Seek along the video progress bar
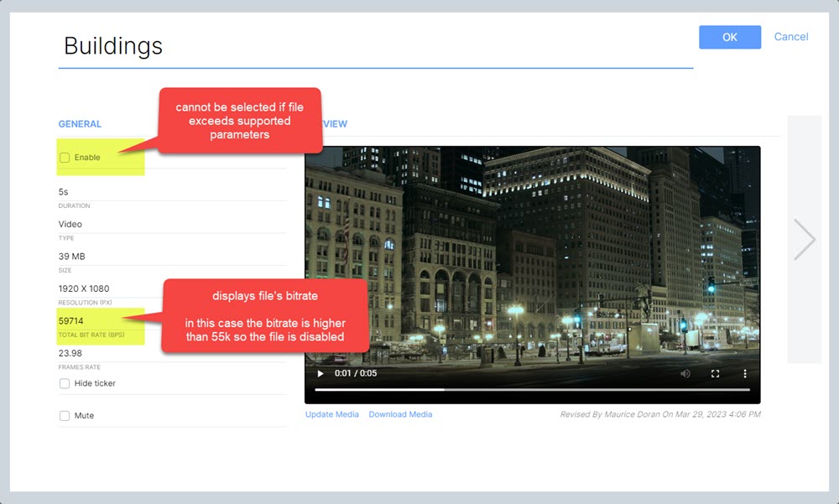The width and height of the screenshot is (839, 504). (x=532, y=388)
